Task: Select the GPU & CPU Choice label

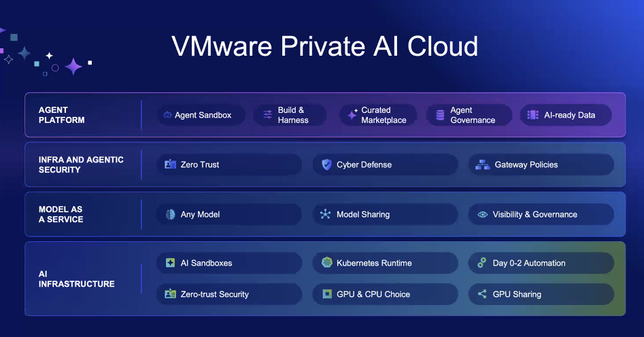Action: tap(373, 294)
